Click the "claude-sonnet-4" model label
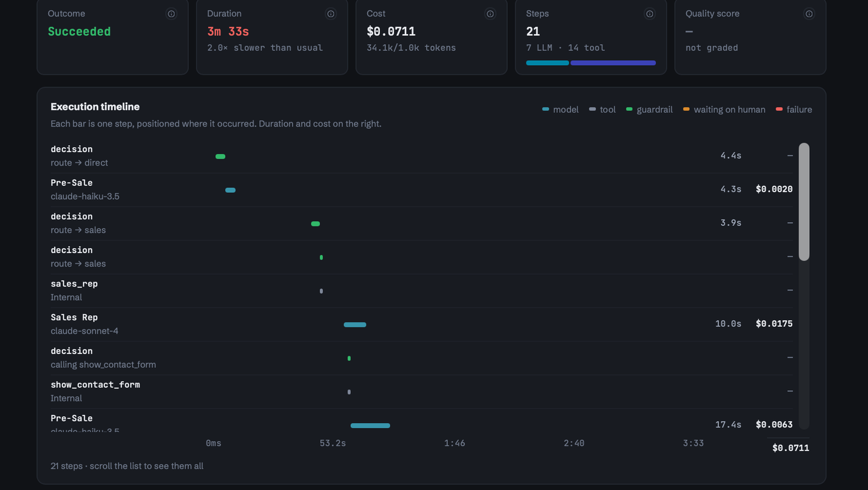The image size is (868, 490). (x=84, y=331)
